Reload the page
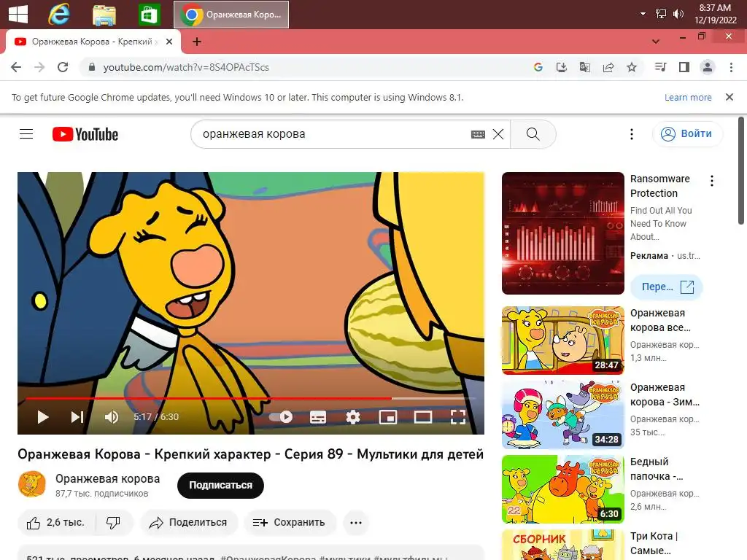Viewport: 747px width, 560px height. [x=63, y=67]
